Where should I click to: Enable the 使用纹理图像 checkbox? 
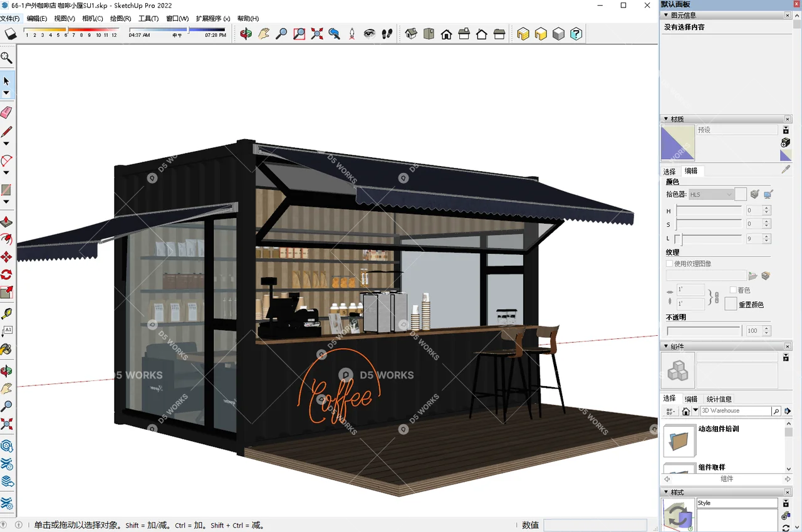point(669,263)
